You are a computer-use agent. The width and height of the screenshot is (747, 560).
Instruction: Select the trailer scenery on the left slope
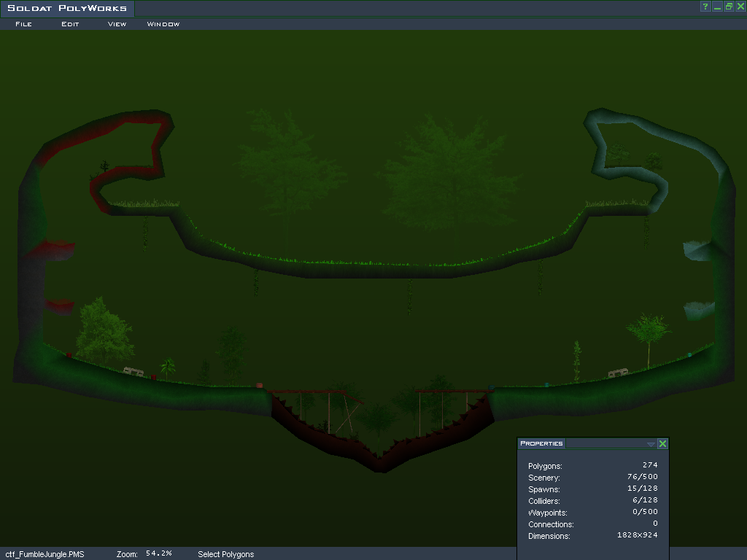[x=133, y=372]
